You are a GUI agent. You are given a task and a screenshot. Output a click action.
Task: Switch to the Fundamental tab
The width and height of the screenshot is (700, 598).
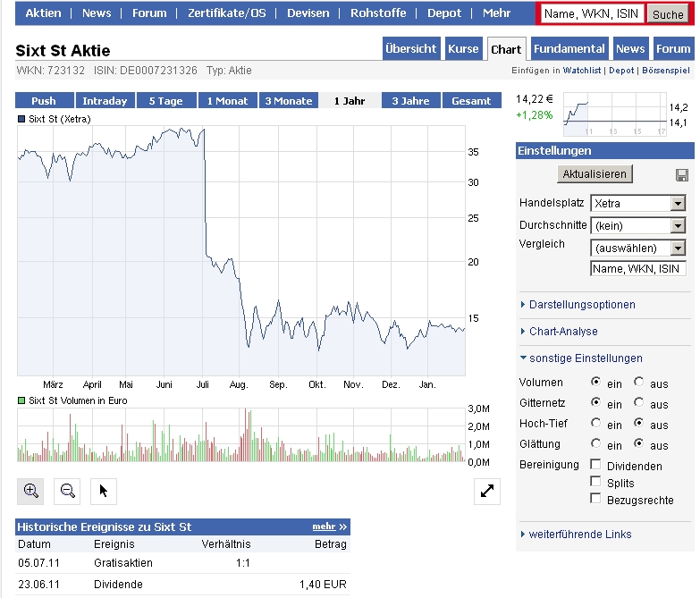pyautogui.click(x=569, y=48)
